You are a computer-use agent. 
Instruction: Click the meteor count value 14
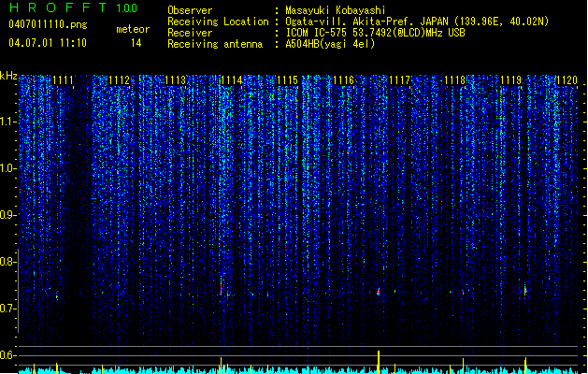pyautogui.click(x=136, y=43)
